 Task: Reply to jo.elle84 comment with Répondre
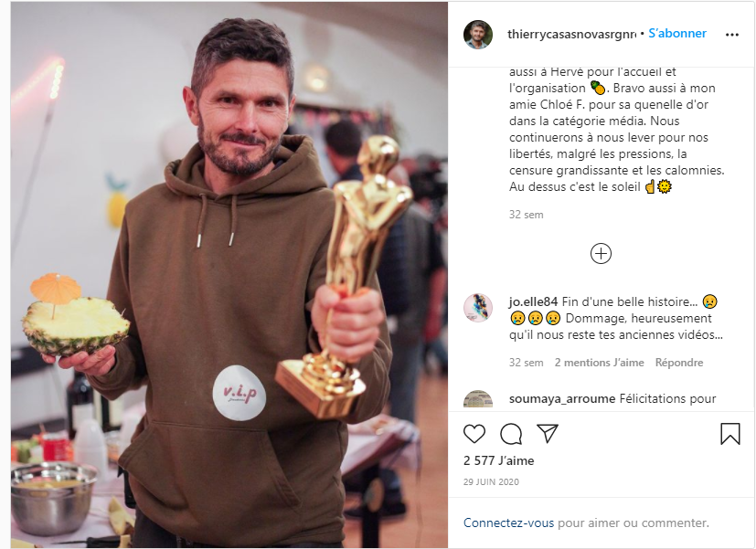(679, 363)
